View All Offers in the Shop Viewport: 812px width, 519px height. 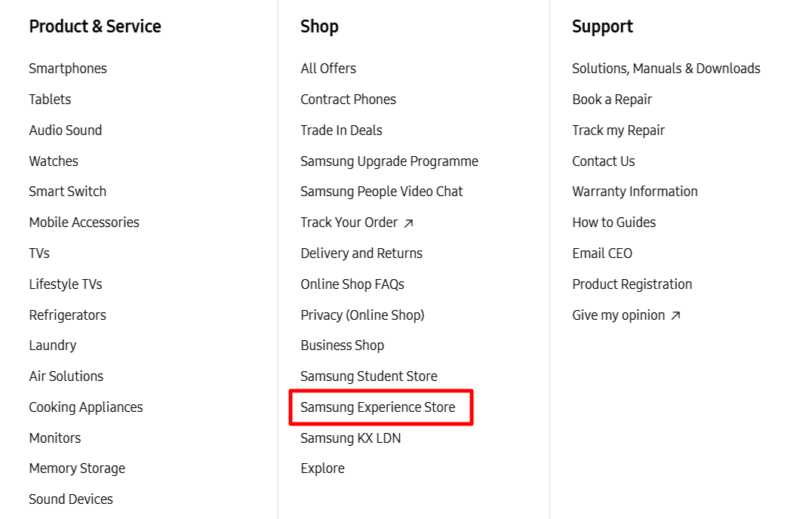point(328,68)
